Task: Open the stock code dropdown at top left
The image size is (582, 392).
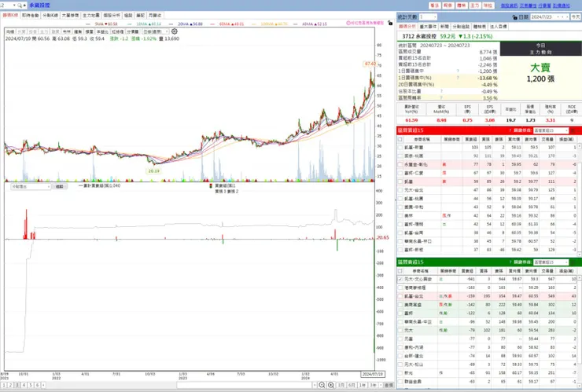Action: click(x=14, y=5)
